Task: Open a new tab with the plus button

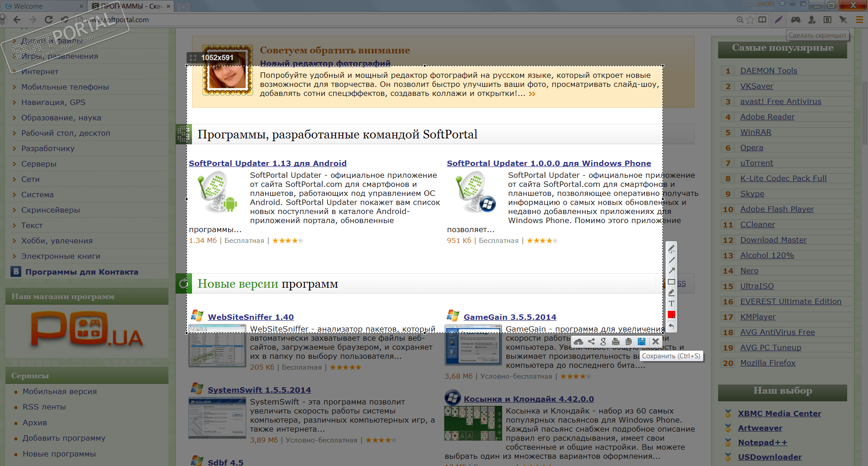Action: 183,6
